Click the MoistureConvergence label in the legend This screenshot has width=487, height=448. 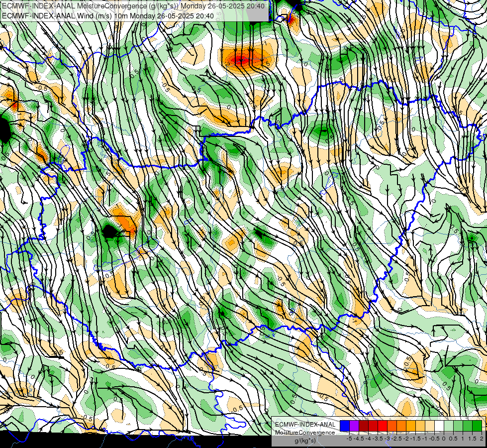point(305,433)
